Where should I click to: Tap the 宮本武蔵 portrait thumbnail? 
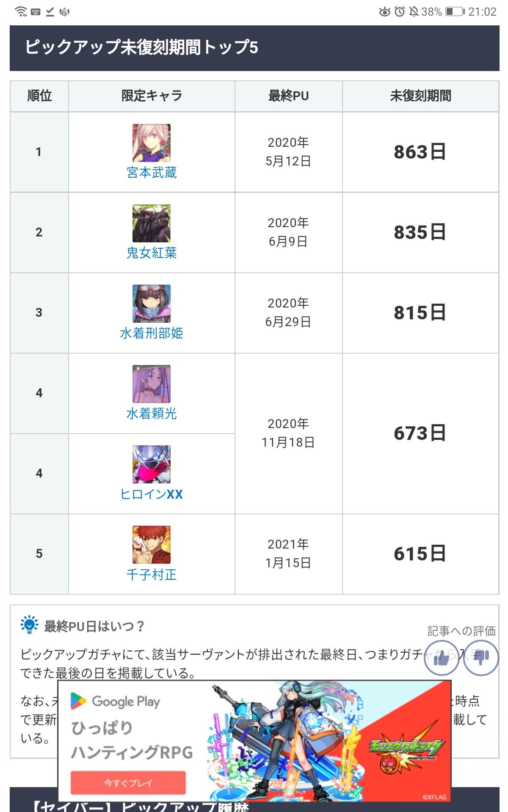coord(152,143)
